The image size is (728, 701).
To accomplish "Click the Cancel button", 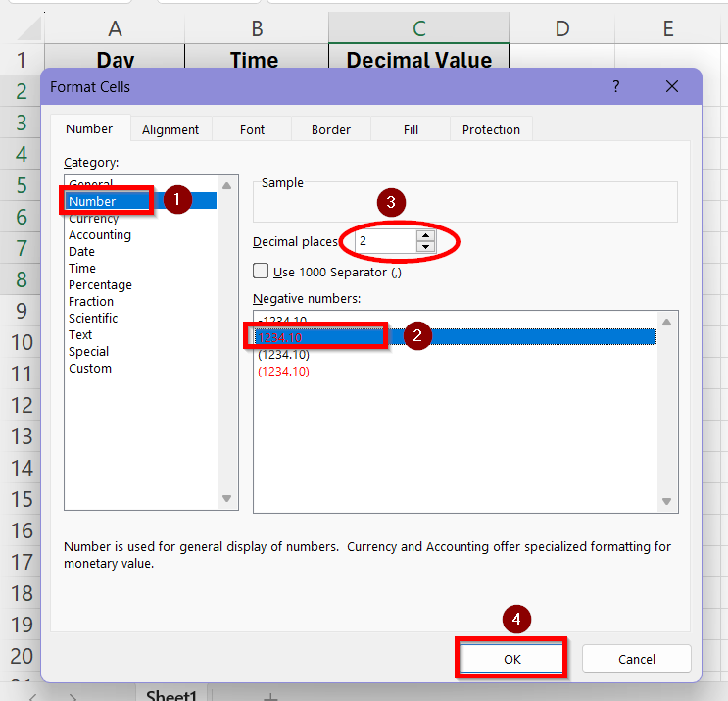I will (x=637, y=659).
